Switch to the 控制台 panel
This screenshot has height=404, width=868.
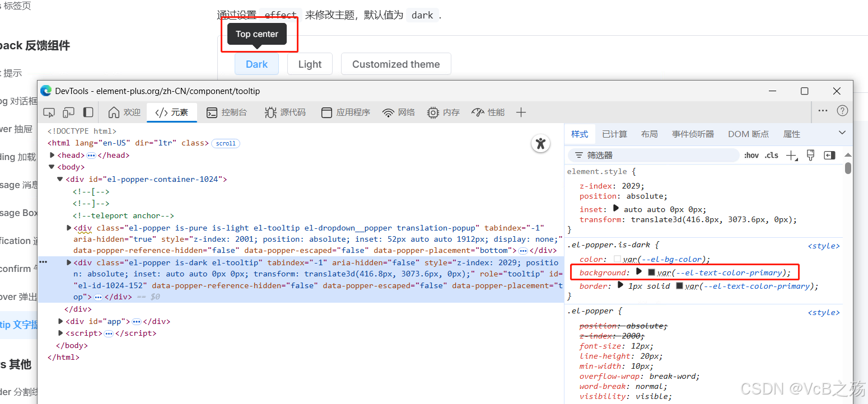click(227, 112)
